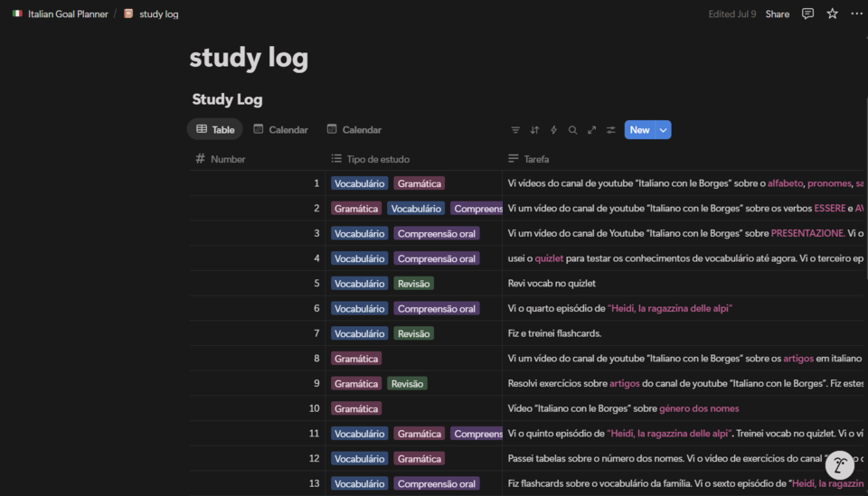The height and width of the screenshot is (496, 868).
Task: Click the blue New button
Action: [639, 130]
